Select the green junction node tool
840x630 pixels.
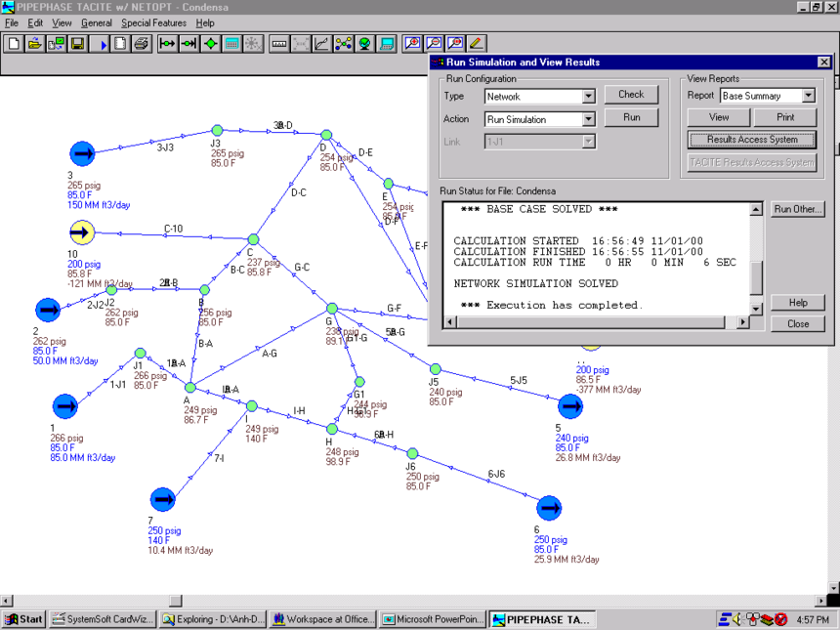[210, 44]
